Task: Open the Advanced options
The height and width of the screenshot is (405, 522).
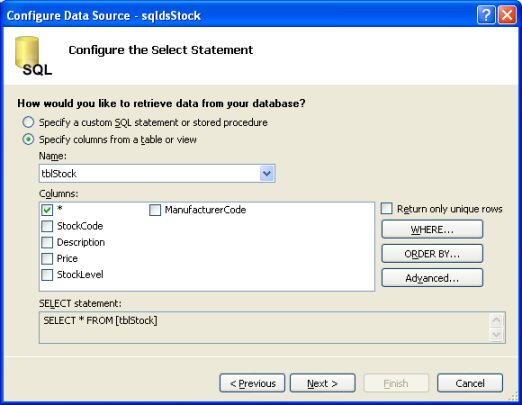Action: [x=432, y=278]
